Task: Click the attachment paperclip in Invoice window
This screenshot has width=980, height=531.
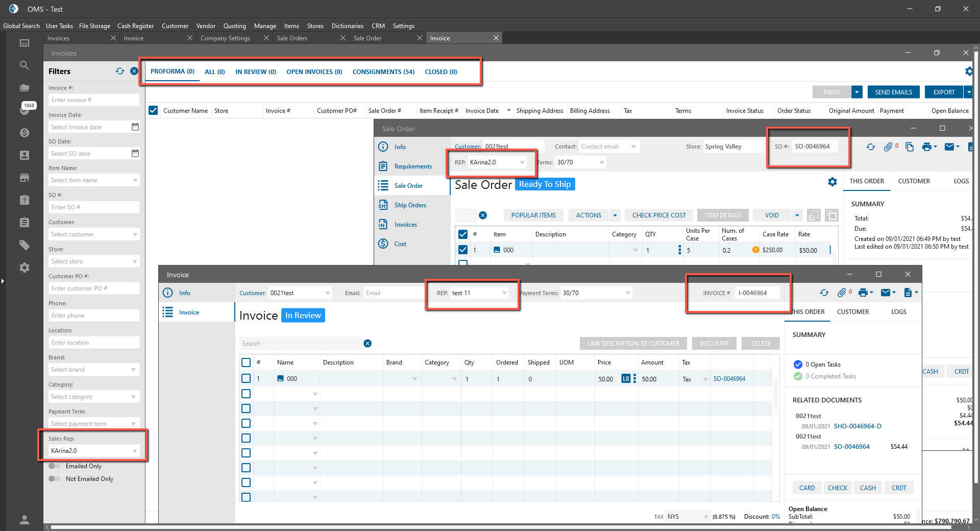Action: [x=842, y=293]
